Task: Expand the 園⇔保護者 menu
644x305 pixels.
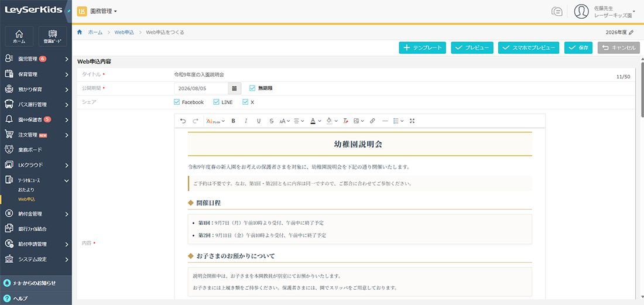Action: click(x=36, y=119)
